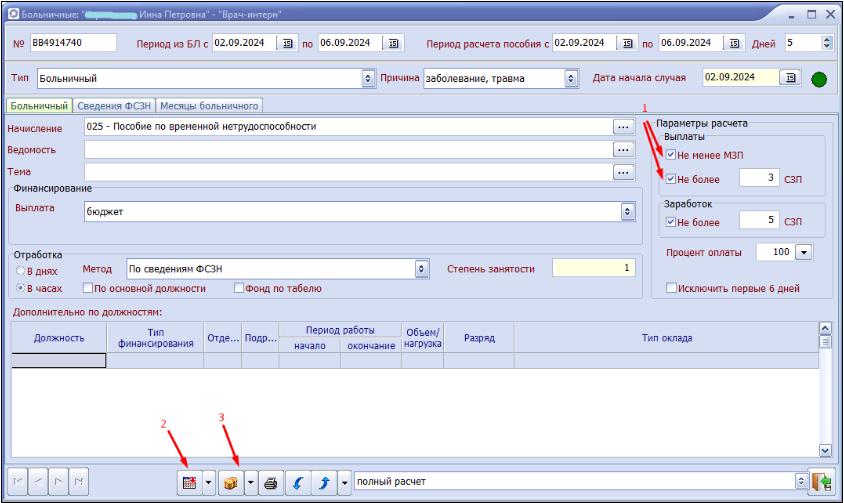Click the blue undo arrow icon
The height and width of the screenshot is (503, 844).
(x=298, y=482)
